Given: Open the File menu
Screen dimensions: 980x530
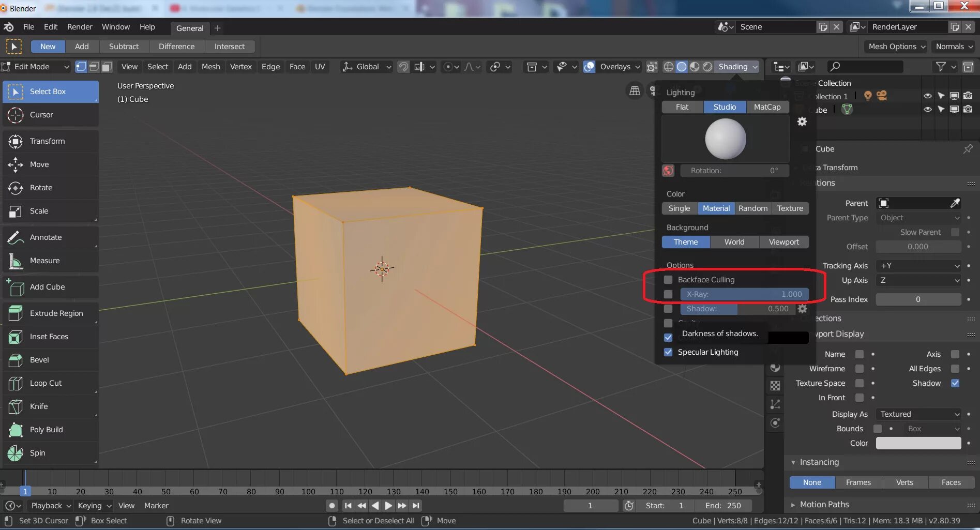Looking at the screenshot, I should (29, 27).
